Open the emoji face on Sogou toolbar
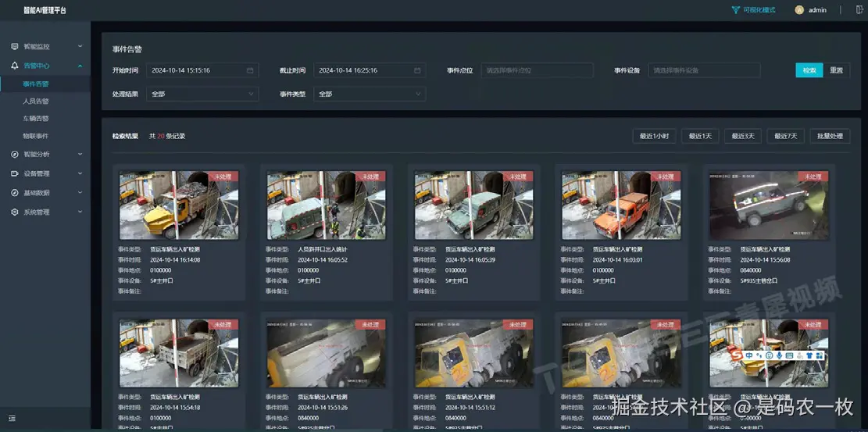Image resolution: width=868 pixels, height=432 pixels. pos(769,355)
